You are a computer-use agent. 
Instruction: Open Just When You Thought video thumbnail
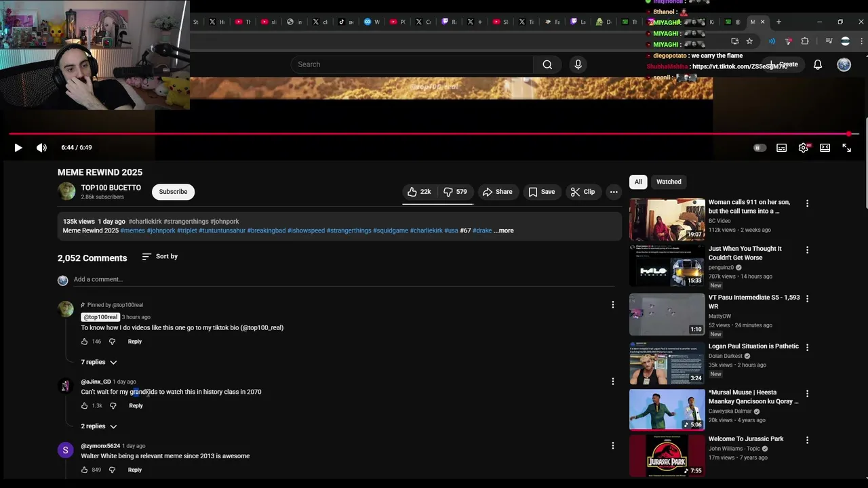pos(667,266)
